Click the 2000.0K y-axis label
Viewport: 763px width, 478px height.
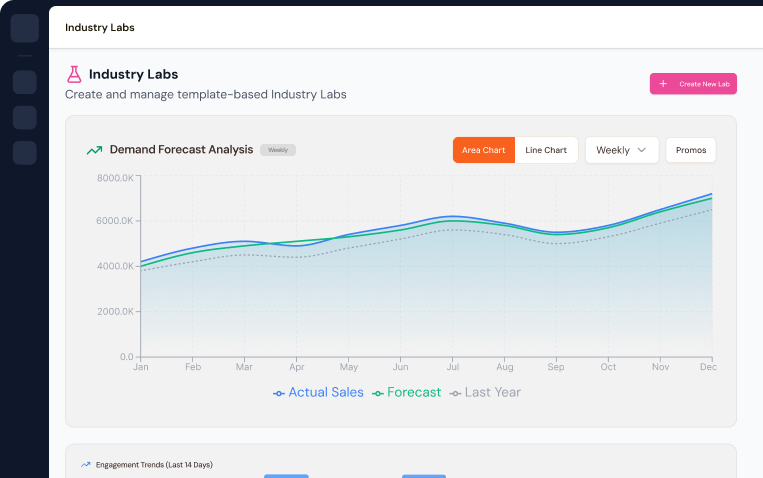(x=115, y=311)
